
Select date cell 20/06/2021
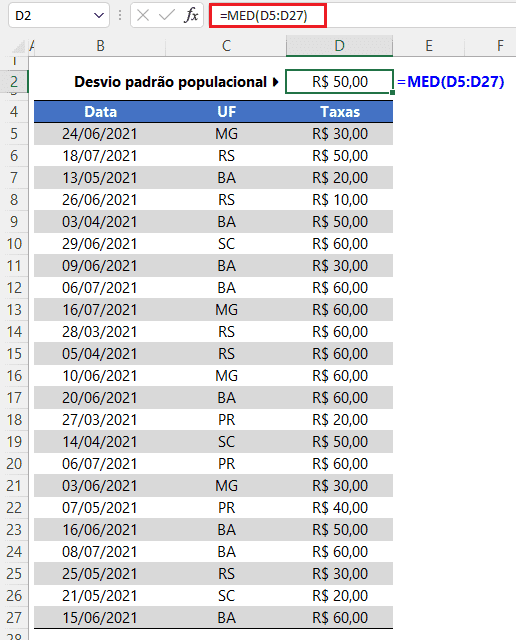pyautogui.click(x=100, y=398)
